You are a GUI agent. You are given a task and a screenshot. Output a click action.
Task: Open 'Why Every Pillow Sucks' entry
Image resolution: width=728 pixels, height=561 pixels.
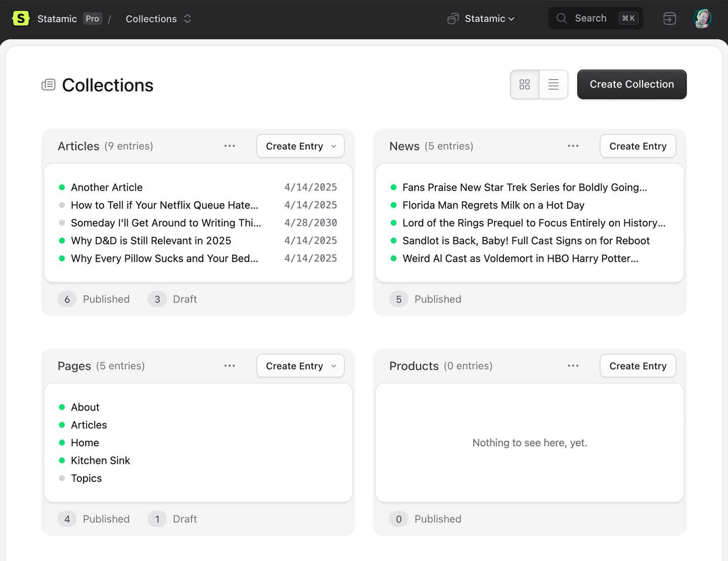pyautogui.click(x=164, y=258)
